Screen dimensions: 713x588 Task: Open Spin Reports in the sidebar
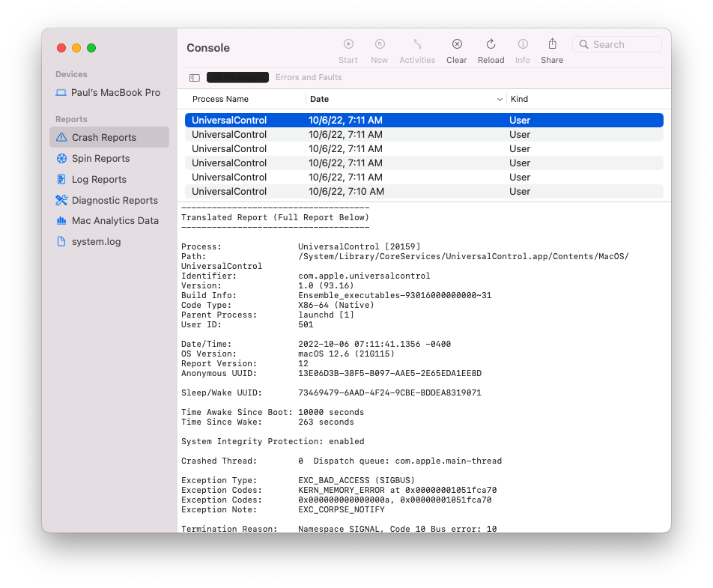coord(109,158)
